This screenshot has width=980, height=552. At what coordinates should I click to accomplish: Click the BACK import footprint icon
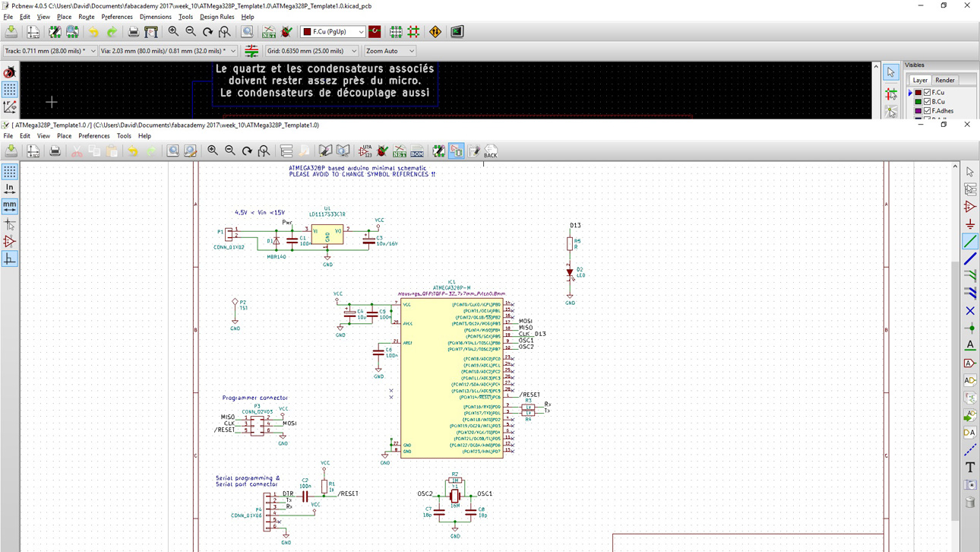point(491,151)
